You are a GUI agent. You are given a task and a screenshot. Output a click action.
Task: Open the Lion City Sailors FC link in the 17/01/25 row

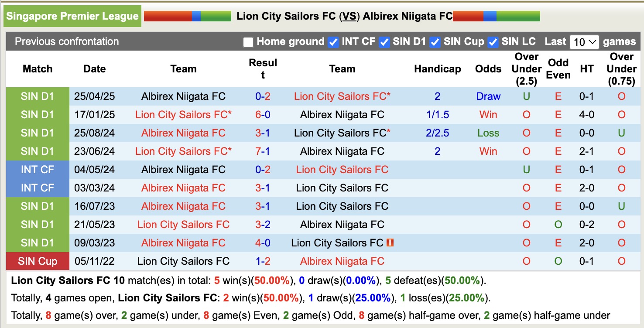pos(183,115)
